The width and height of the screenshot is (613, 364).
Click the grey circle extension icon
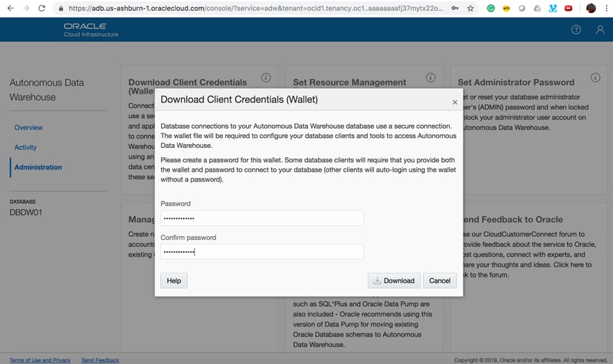[x=522, y=8]
